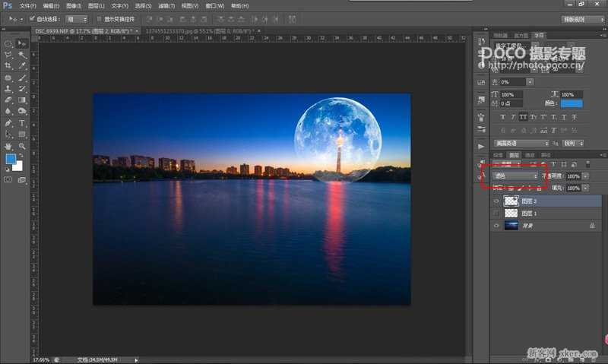
Task: Open the Actions panel play icon
Action: [x=481, y=147]
